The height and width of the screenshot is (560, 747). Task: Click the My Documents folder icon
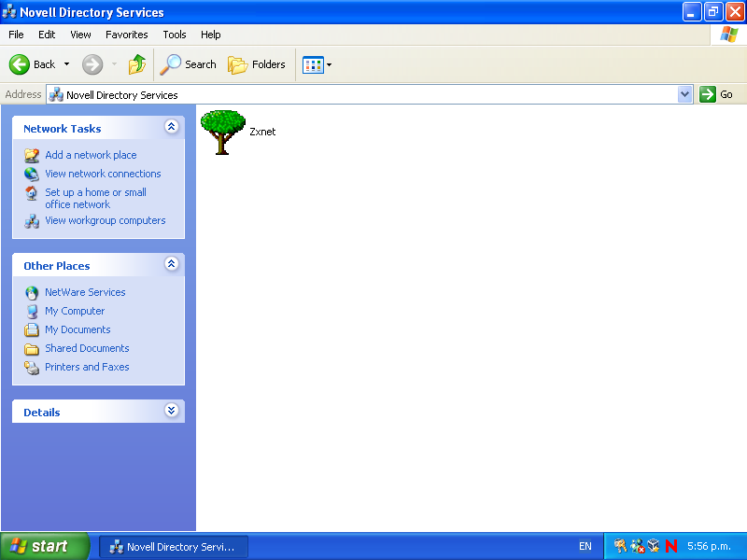tap(32, 330)
